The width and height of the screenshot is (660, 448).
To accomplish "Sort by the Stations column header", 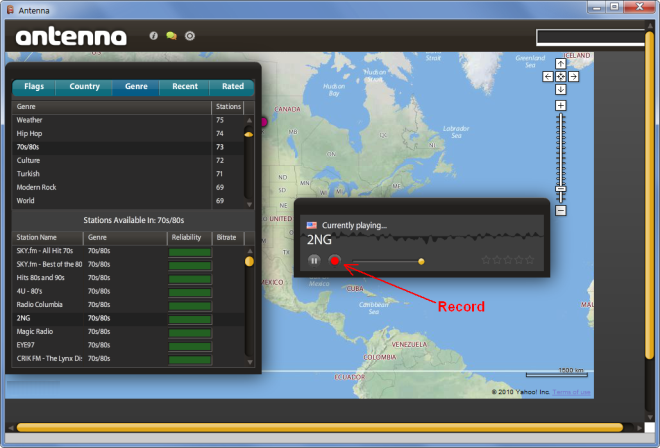I will pos(228,107).
